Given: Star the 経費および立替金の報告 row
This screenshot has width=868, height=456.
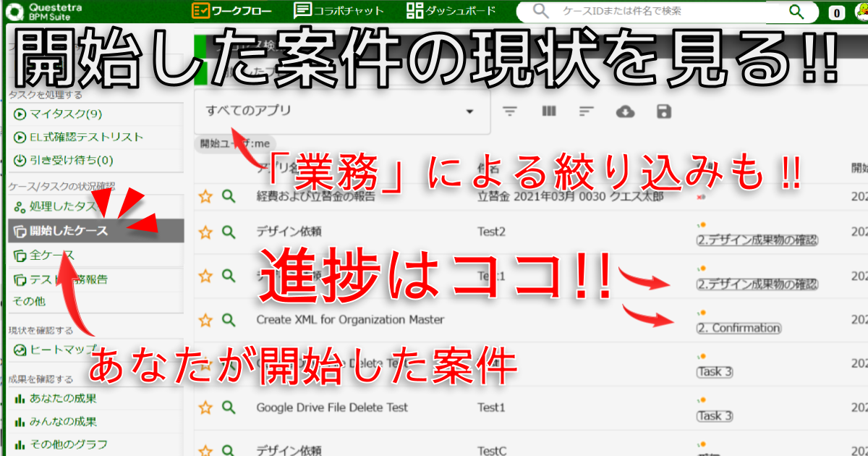Looking at the screenshot, I should click(x=205, y=197).
